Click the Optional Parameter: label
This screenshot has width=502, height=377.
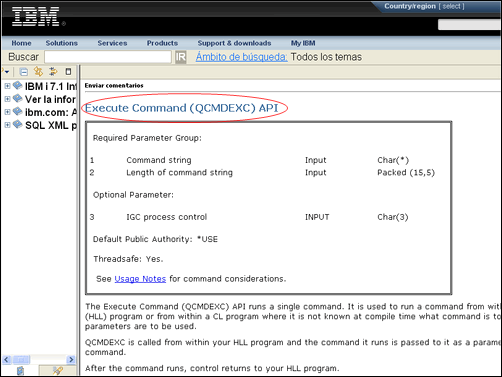(133, 195)
